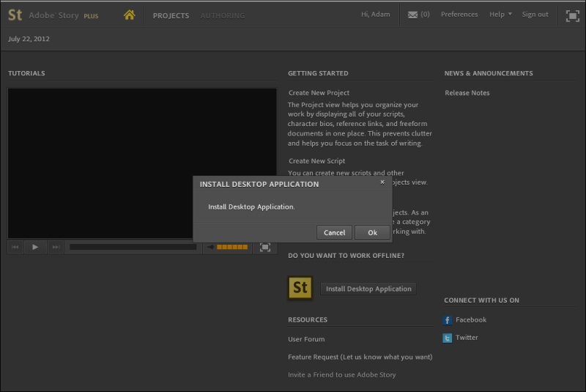Open the Feature Request link
The width and height of the screenshot is (586, 392).
(360, 358)
